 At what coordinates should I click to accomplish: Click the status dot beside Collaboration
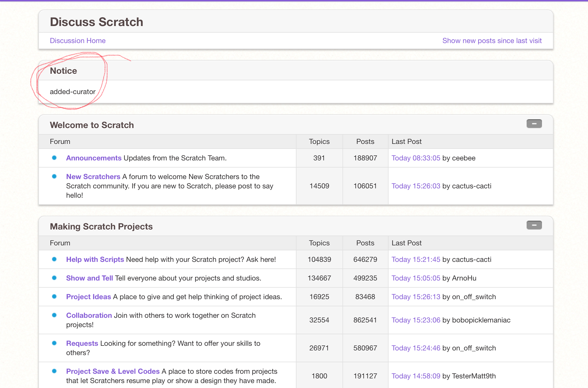tap(54, 315)
